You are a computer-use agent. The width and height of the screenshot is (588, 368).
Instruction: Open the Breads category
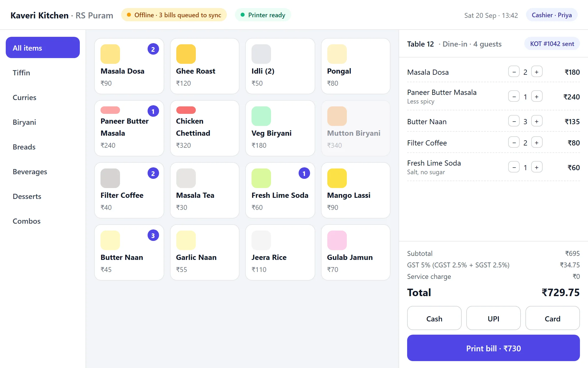point(43,147)
